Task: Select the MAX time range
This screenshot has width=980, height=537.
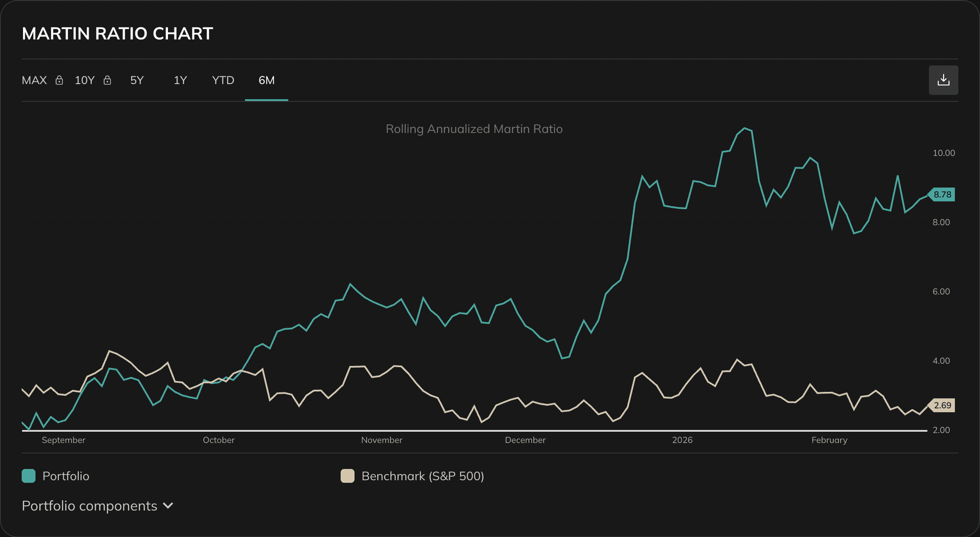Action: coord(33,80)
